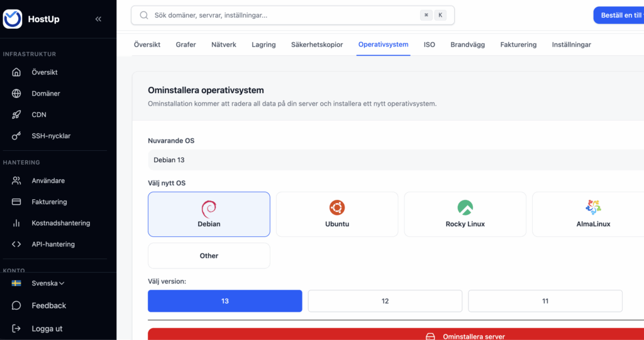
Task: Click the code brackets API-hantering icon
Action: pyautogui.click(x=17, y=244)
